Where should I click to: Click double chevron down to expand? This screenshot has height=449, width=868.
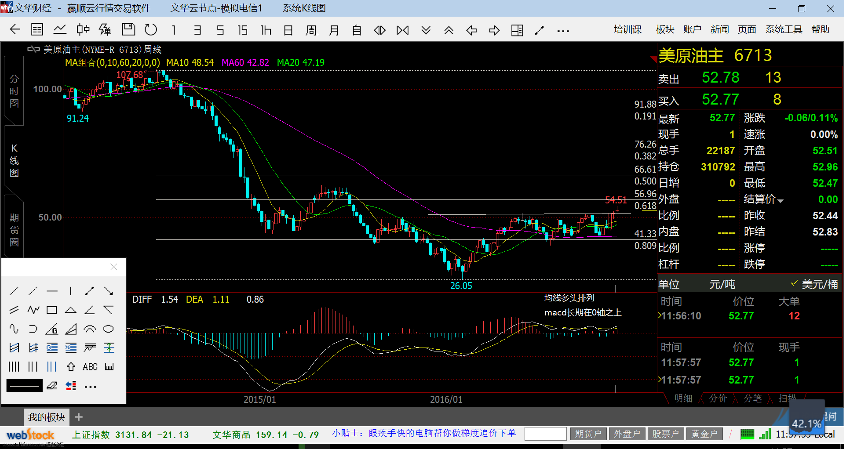tap(426, 30)
